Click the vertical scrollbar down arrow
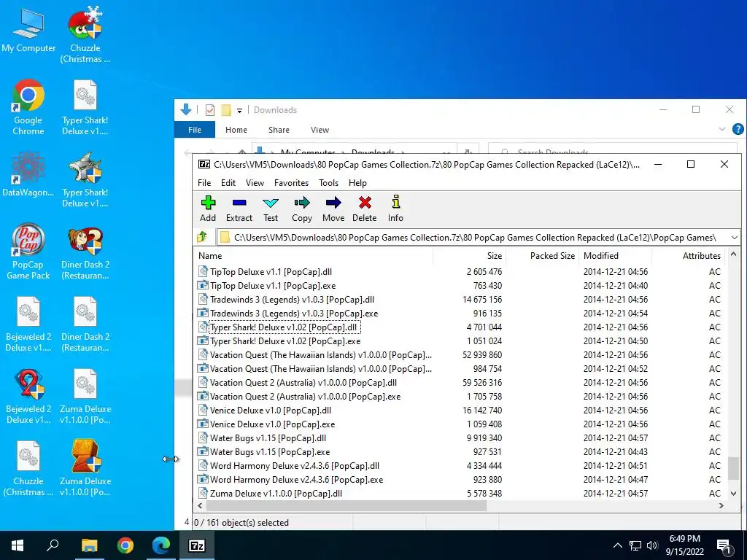Image resolution: width=747 pixels, height=560 pixels. pos(733,494)
